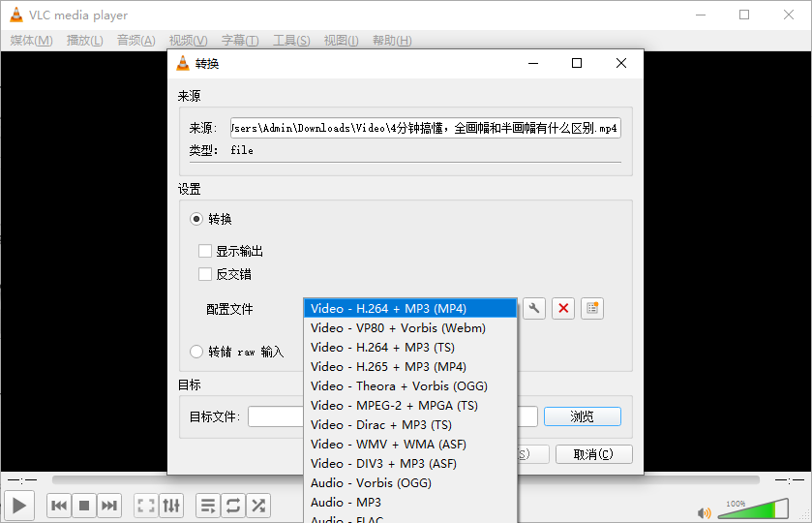Maximize the 转换 dialog window
Viewport: 812px width, 523px height.
click(577, 63)
